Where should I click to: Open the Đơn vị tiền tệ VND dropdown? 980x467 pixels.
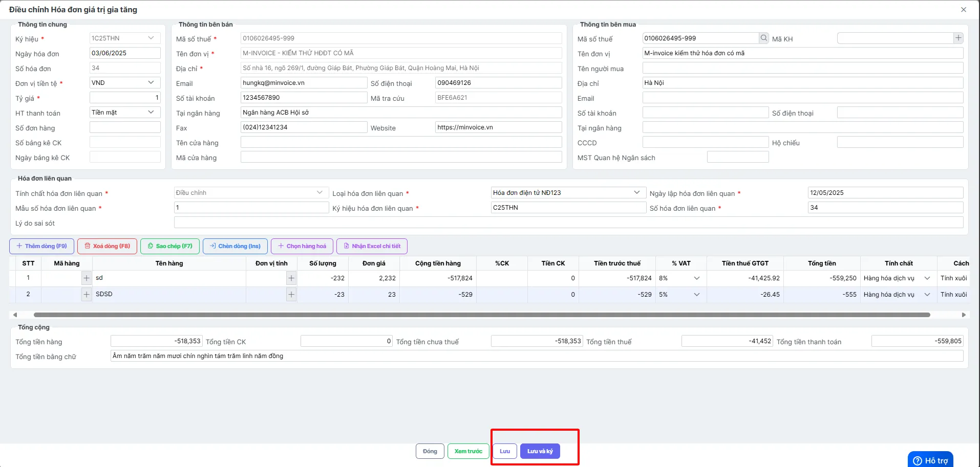coord(125,83)
